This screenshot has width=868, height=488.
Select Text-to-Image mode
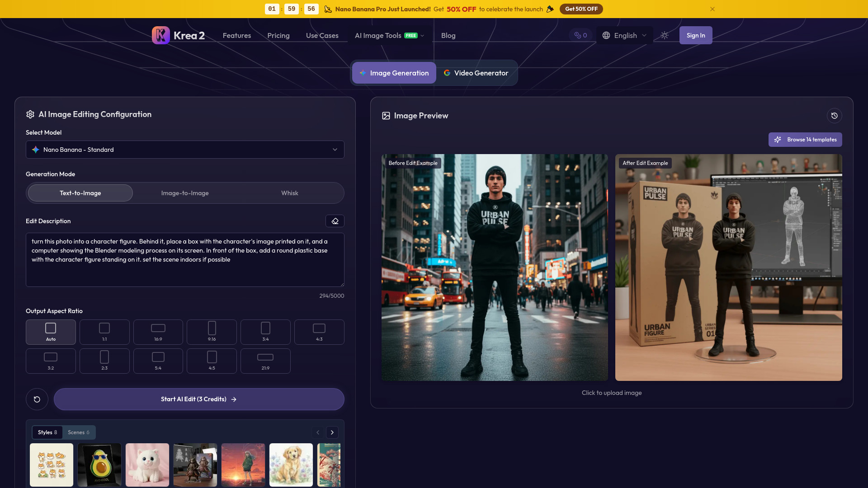click(80, 193)
